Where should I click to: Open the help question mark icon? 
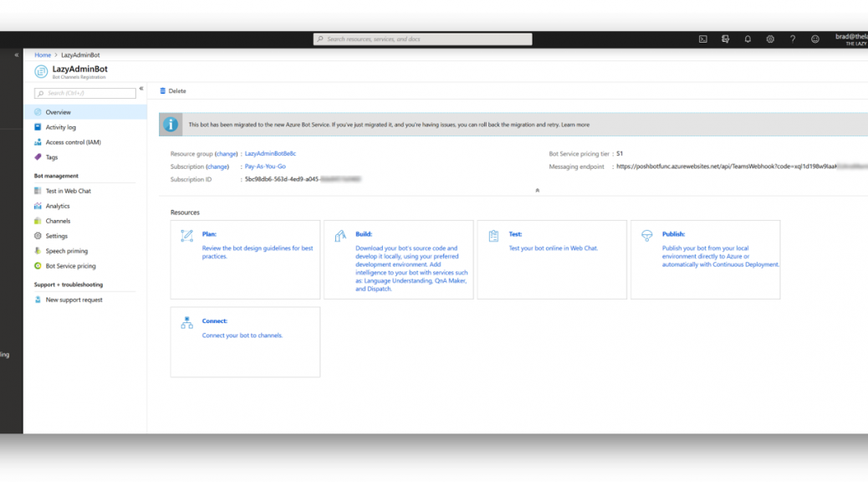pos(792,39)
